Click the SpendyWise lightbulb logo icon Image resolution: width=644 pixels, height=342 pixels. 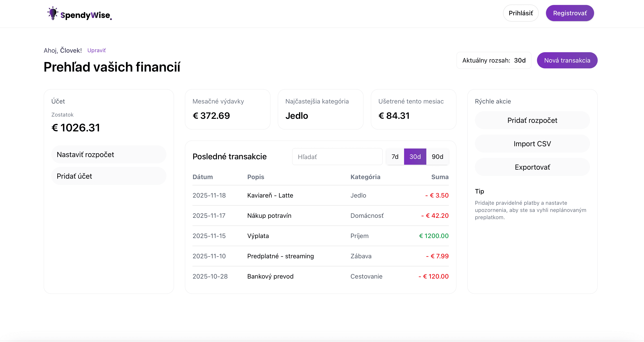coord(53,13)
